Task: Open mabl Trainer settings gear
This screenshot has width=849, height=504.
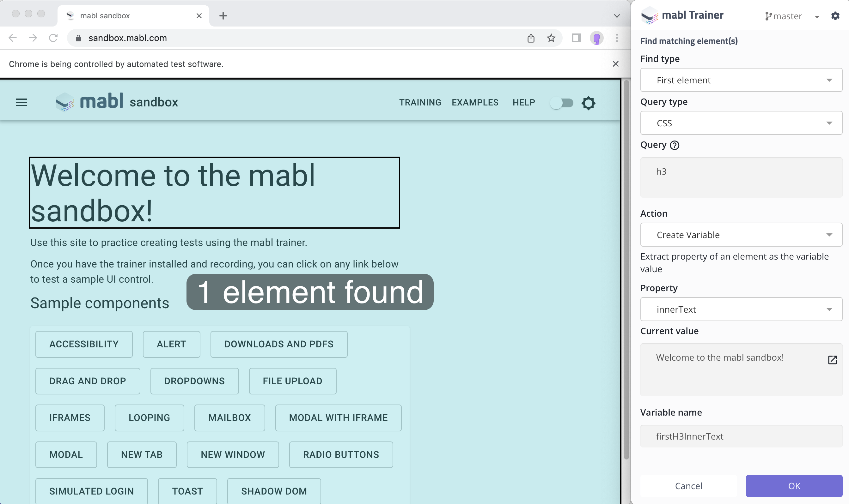Action: click(835, 15)
